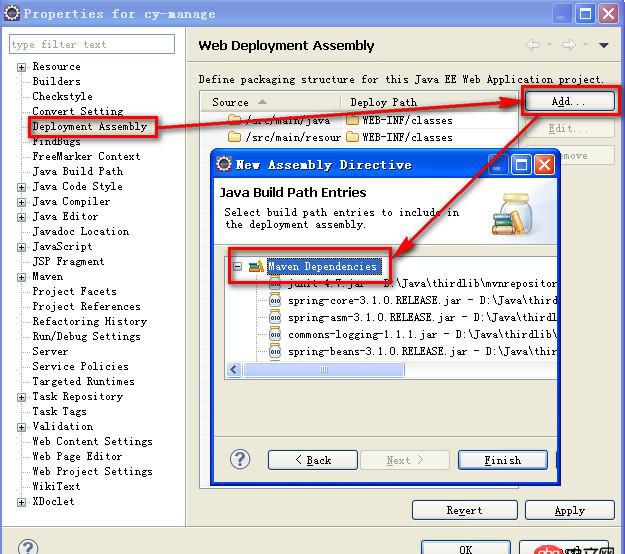Select WikiText in the properties tree

coord(56,486)
